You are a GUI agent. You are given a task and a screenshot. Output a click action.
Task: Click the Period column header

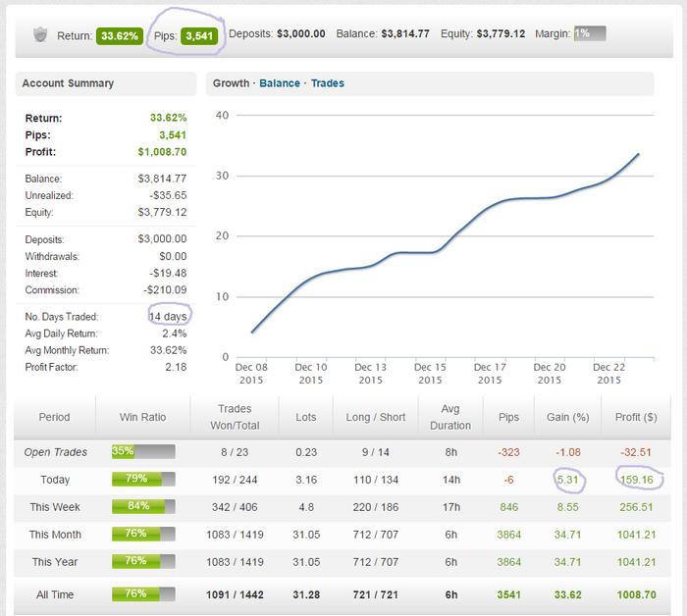54,417
